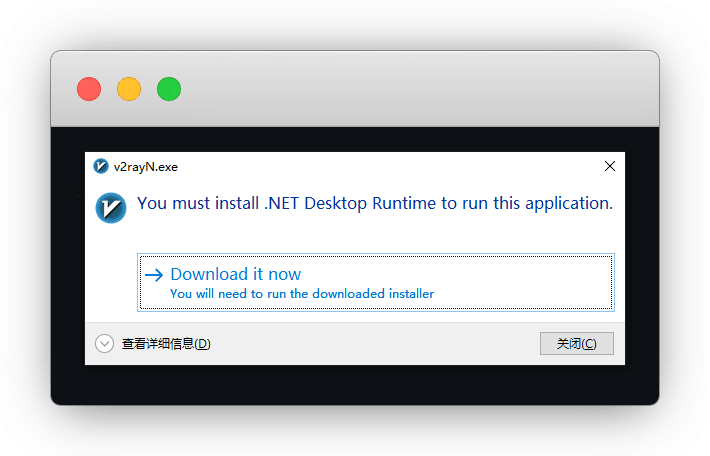Screen dimensions: 710x456
Task: Close the v2rayN.exe dialog with the X
Action: click(x=609, y=166)
